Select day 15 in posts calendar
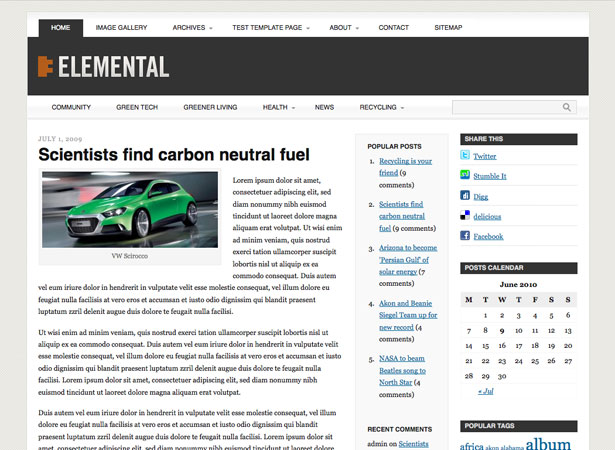The width and height of the screenshot is (615, 450). [x=486, y=346]
